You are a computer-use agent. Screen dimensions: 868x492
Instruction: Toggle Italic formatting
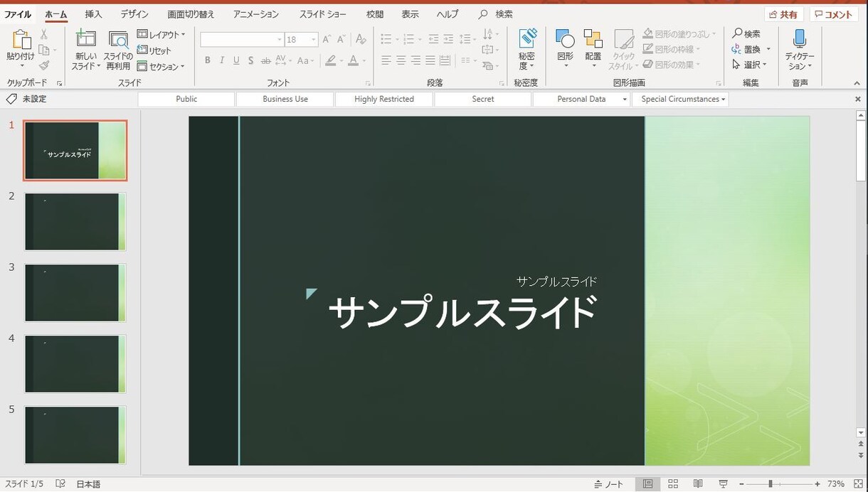click(x=222, y=60)
